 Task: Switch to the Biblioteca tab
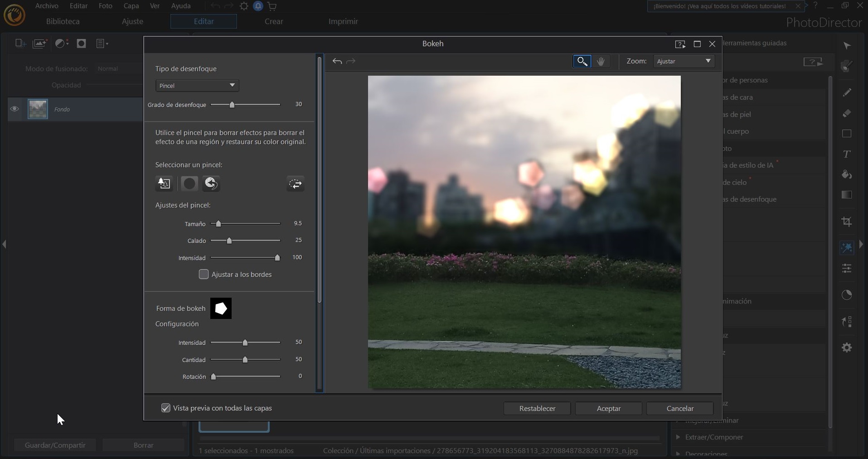pos(62,21)
